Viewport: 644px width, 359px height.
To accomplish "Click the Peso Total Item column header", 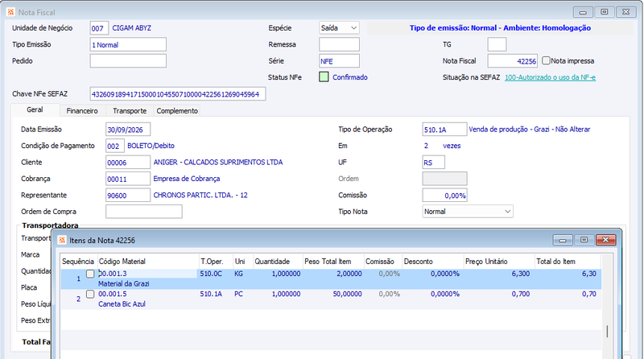I will click(333, 262).
